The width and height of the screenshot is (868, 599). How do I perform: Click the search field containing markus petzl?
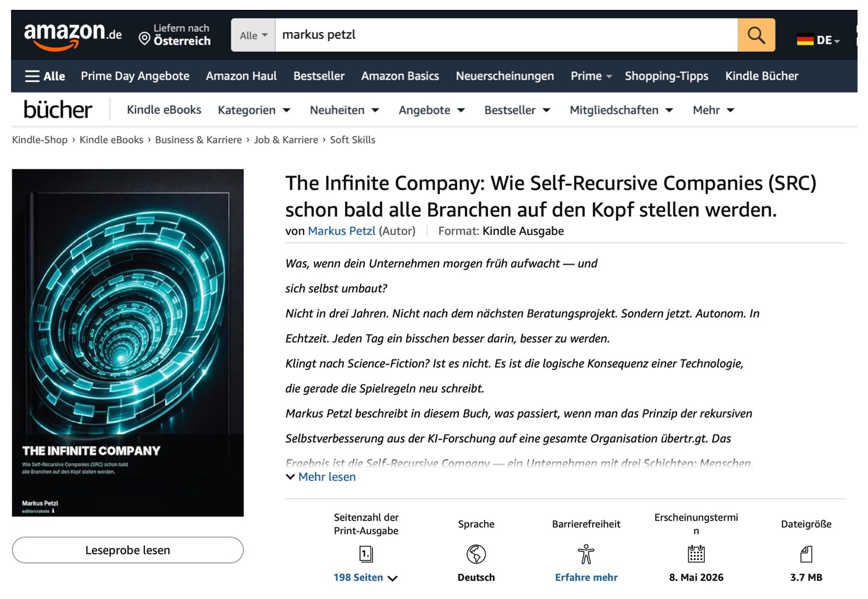pos(506,35)
